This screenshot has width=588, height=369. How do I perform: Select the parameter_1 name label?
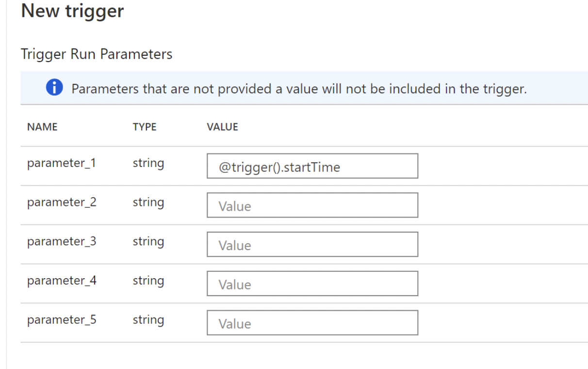coord(62,163)
